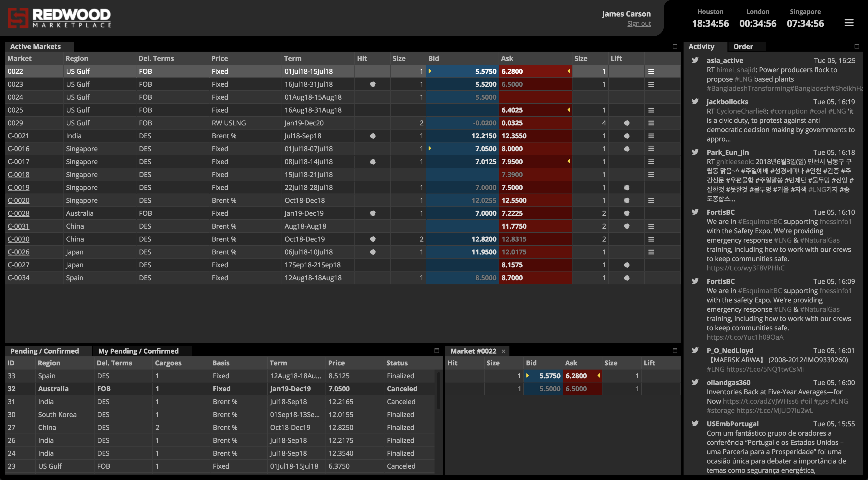The height and width of the screenshot is (480, 868).
Task: Open the row menu for market C-0020
Action: coord(651,200)
